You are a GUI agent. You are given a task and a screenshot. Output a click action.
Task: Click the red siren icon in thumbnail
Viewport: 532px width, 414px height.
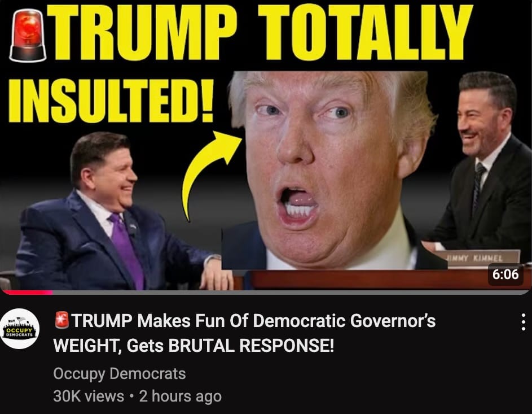(28, 36)
